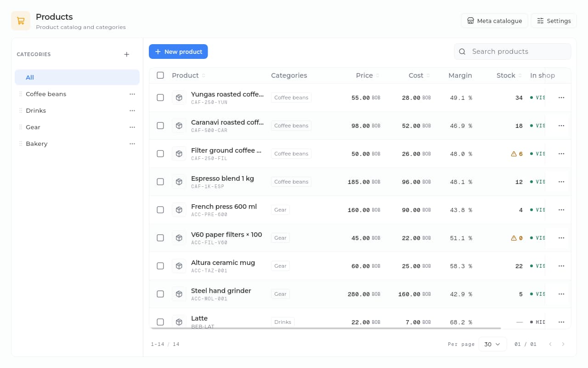Image resolution: width=588 pixels, height=368 pixels.
Task: Open the Gear category options menu
Action: pyautogui.click(x=132, y=127)
